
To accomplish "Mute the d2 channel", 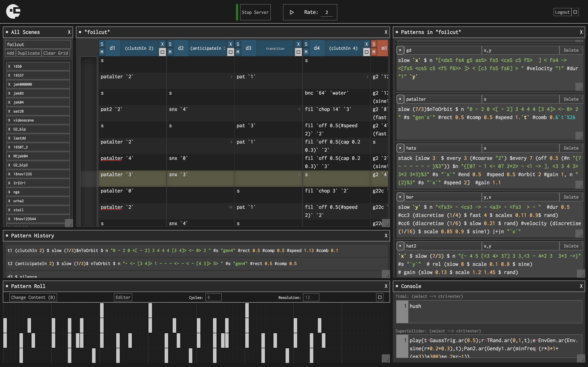I will (170, 52).
